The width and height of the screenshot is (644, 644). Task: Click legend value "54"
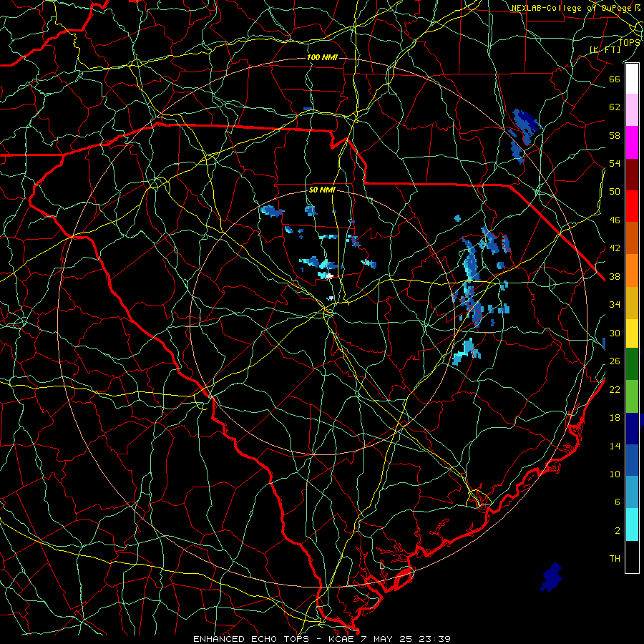615,163
